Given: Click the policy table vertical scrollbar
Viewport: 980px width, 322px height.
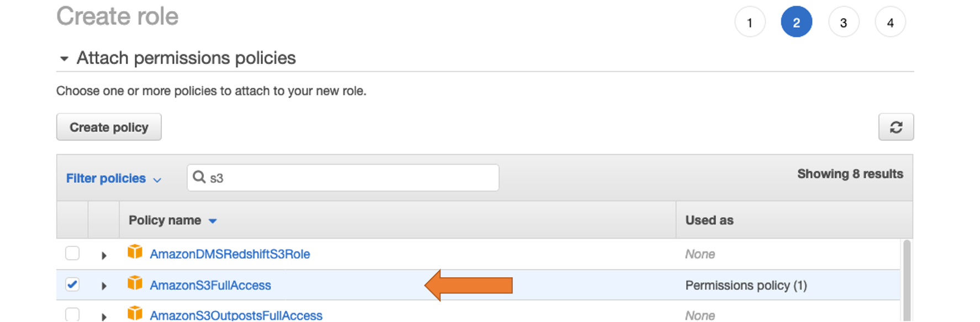Looking at the screenshot, I should (x=907, y=281).
